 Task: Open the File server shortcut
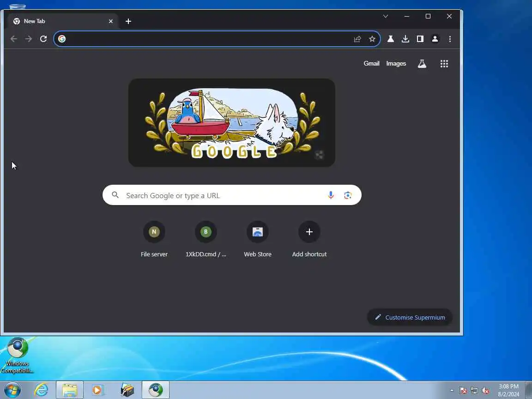154,239
